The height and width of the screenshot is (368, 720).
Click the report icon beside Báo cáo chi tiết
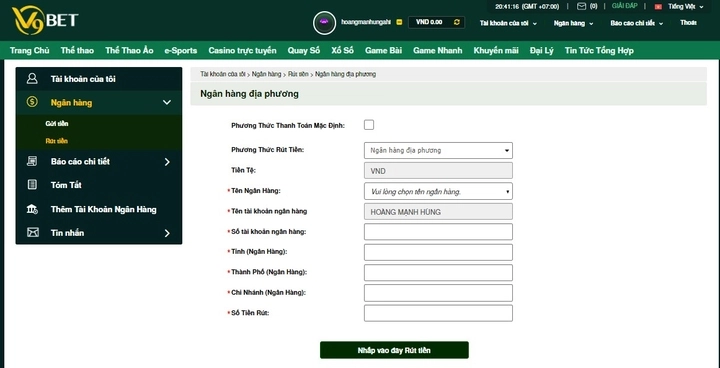click(32, 161)
